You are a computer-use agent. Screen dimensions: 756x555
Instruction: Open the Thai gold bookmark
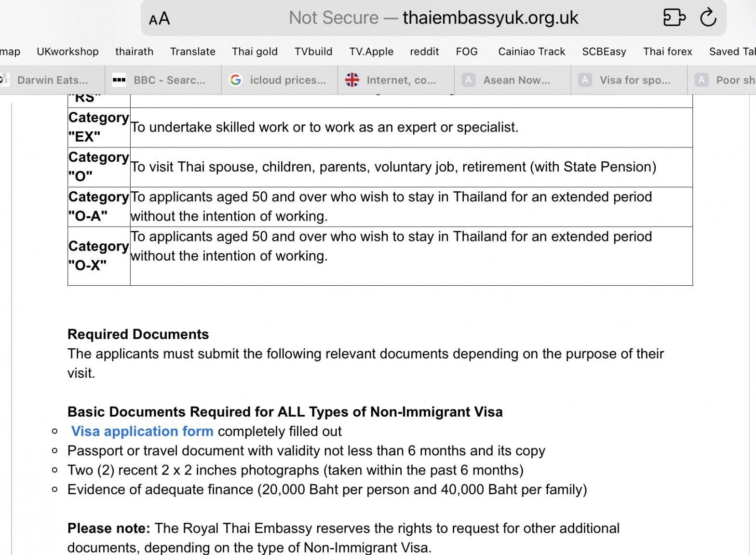point(255,52)
